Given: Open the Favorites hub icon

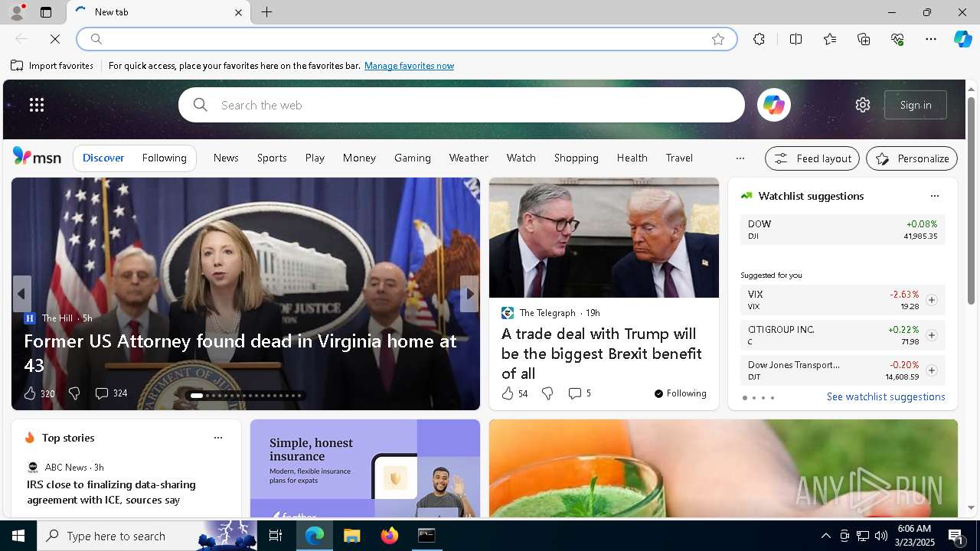Looking at the screenshot, I should pyautogui.click(x=830, y=39).
